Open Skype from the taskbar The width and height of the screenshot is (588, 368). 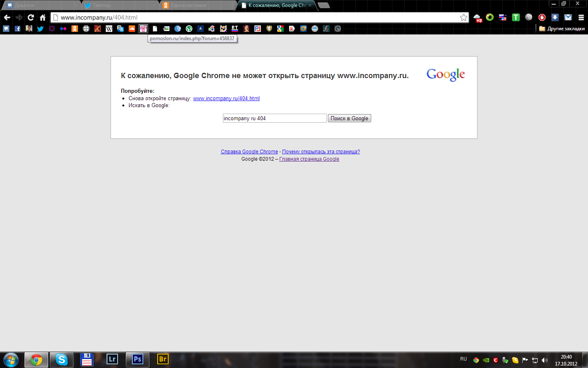coord(62,359)
